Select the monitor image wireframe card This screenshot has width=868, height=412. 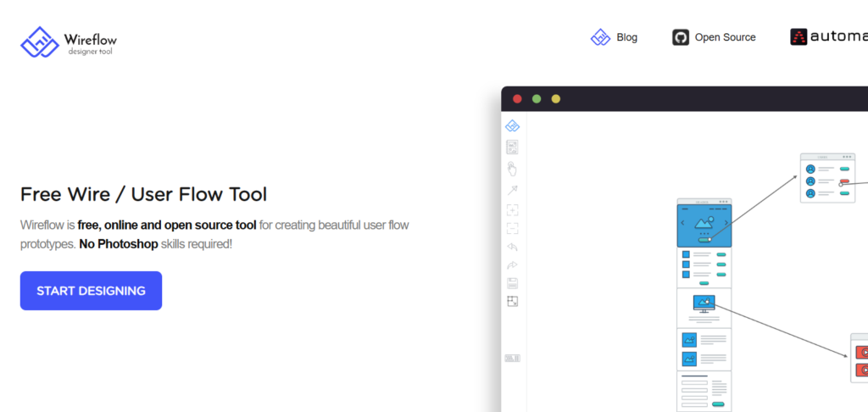pyautogui.click(x=704, y=307)
